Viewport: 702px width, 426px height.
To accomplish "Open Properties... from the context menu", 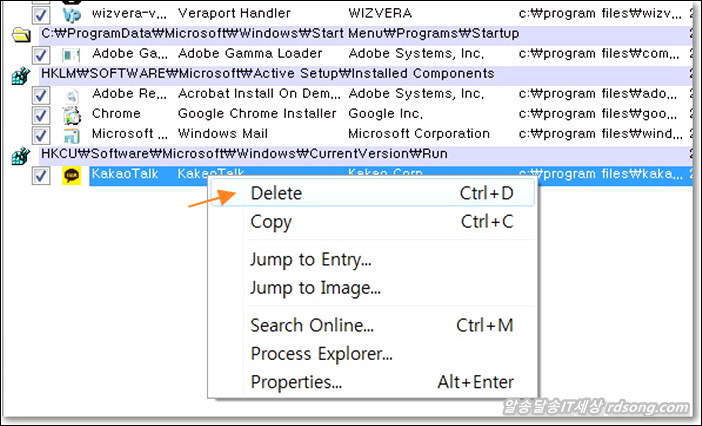I will point(296,382).
